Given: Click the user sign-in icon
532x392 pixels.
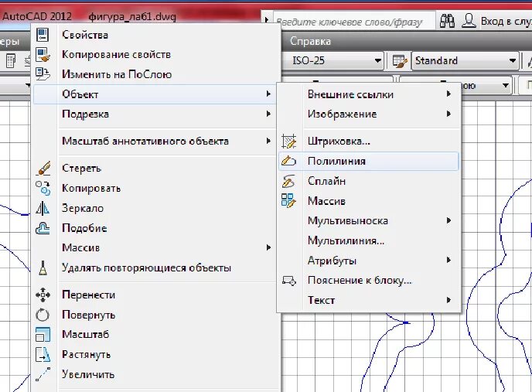Looking at the screenshot, I should click(x=469, y=22).
